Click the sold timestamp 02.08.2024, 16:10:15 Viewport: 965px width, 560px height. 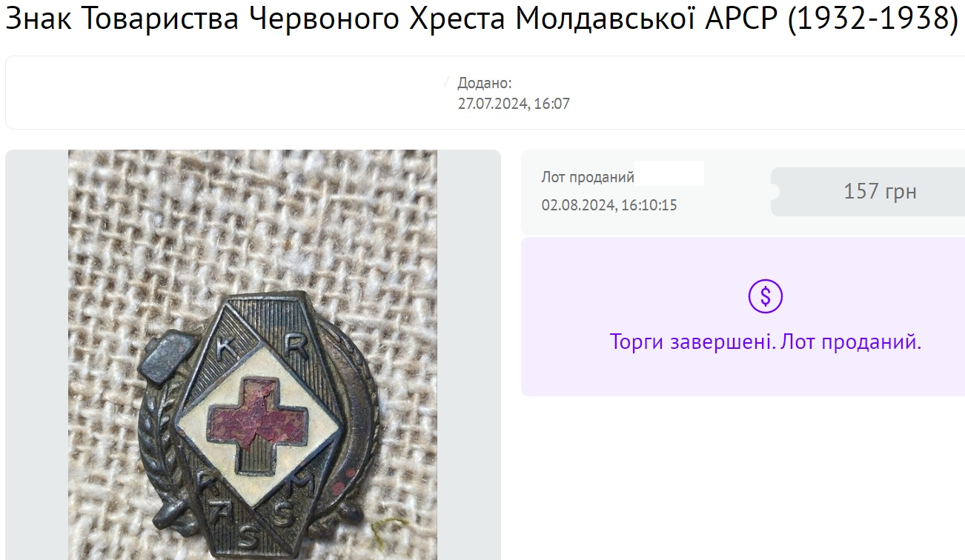click(x=609, y=205)
